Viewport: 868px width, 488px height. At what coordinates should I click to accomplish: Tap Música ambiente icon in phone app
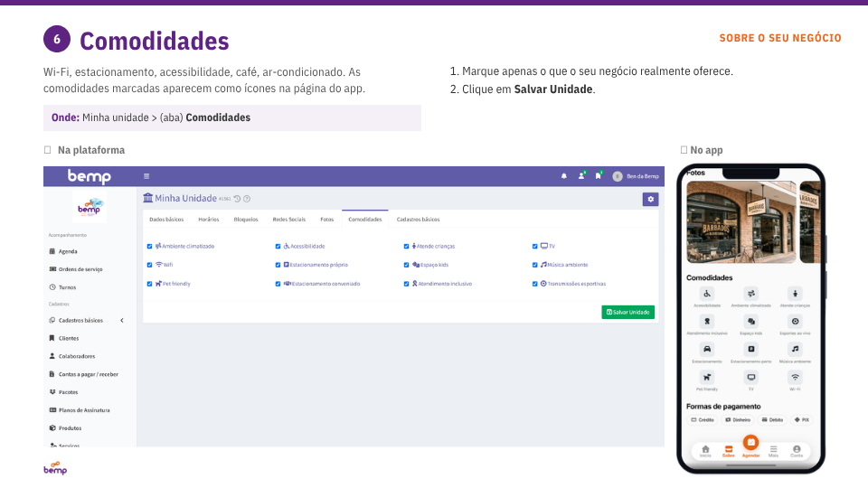point(795,349)
